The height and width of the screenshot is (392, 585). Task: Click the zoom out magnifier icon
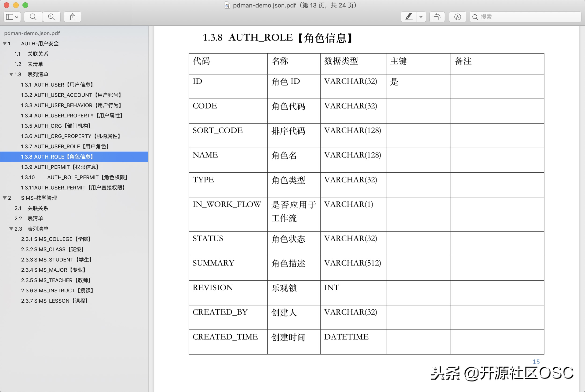coord(33,17)
